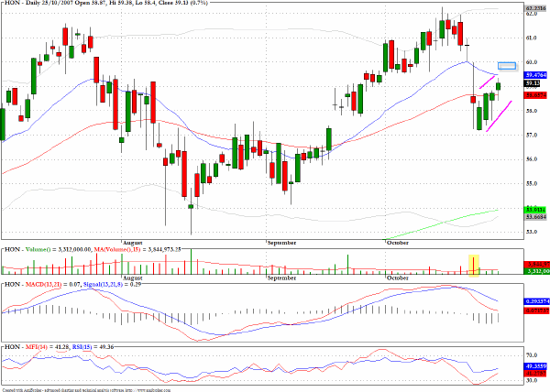Screen dimensions: 550x392
Task: Select the 60.0 price axis value
Action: [x=532, y=62]
